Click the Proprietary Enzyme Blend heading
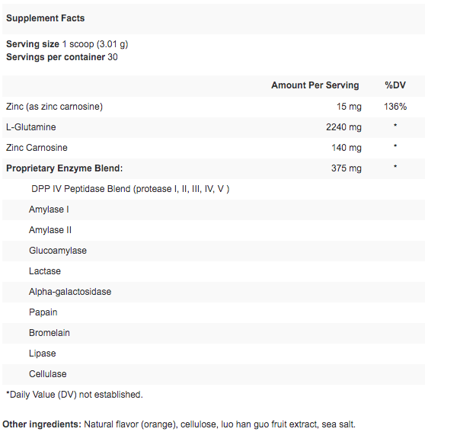 coord(65,168)
